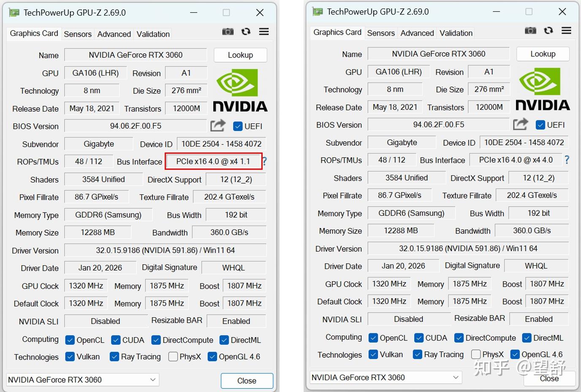This screenshot has height=392, width=581.
Task: Toggle DirectML checkbox in left window
Action: click(224, 340)
